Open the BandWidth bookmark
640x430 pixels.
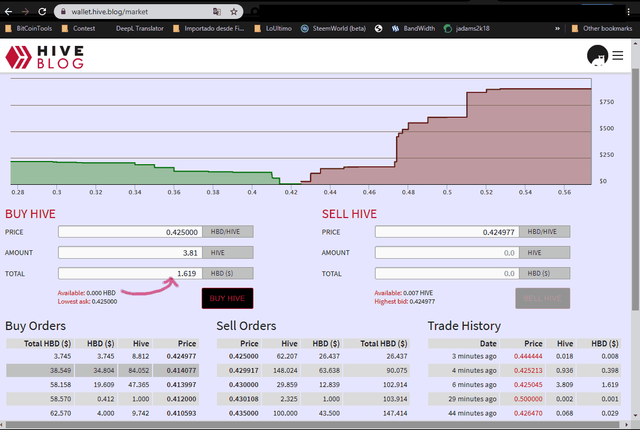[x=413, y=29]
